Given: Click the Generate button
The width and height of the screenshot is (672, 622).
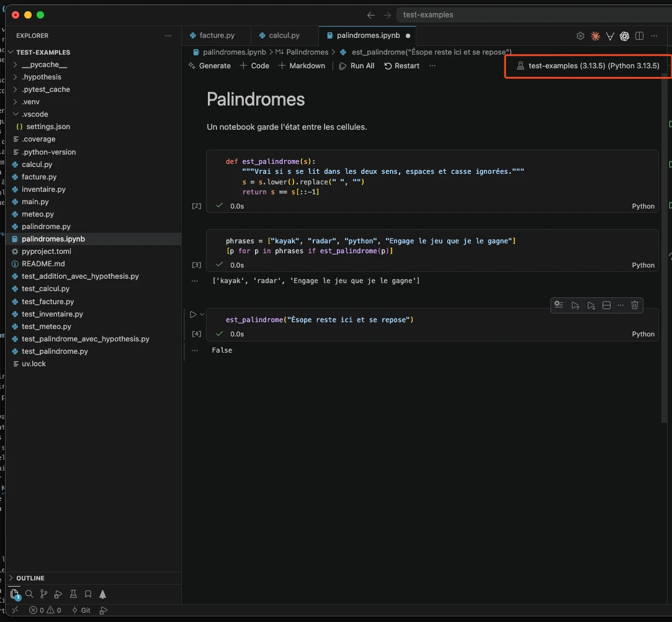Looking at the screenshot, I should point(210,66).
